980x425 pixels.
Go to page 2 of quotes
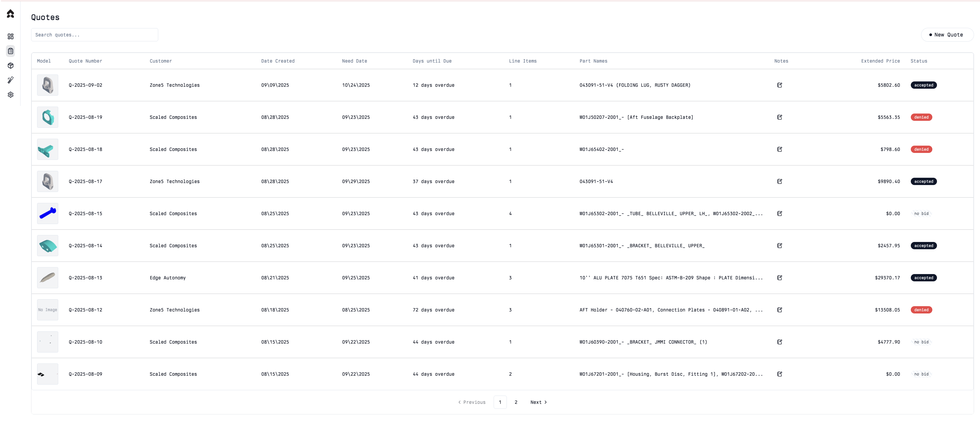[516, 402]
